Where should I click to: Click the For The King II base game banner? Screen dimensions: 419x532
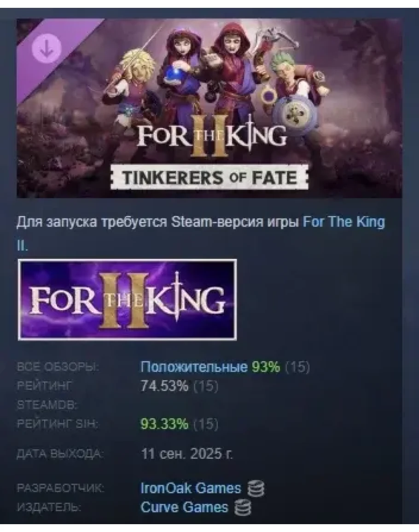[x=127, y=299]
